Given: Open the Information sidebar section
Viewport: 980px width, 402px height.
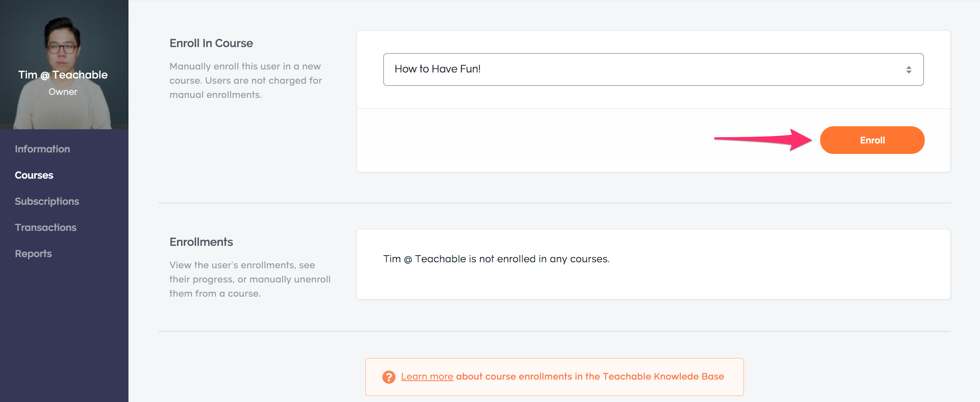Looking at the screenshot, I should click(42, 149).
